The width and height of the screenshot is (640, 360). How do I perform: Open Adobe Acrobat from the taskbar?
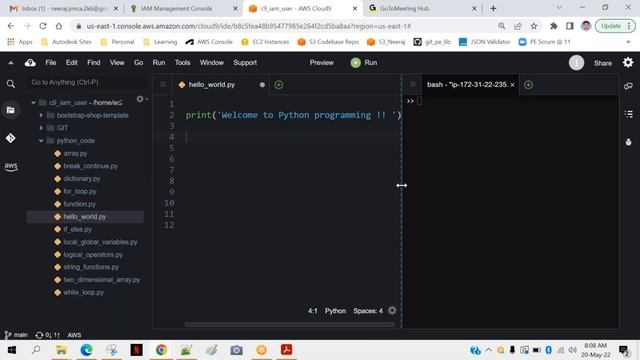(286, 350)
